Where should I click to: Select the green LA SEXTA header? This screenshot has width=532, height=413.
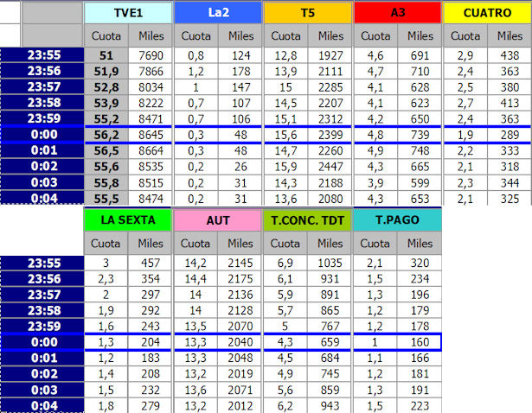127,219
